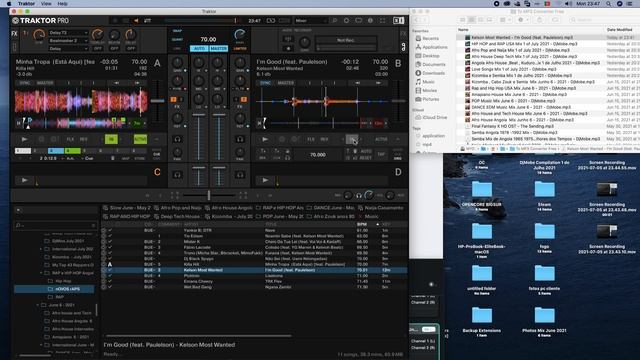Screen dimensions: 640x360
Task: Toggle SYNC on deck A
Action: point(24,83)
